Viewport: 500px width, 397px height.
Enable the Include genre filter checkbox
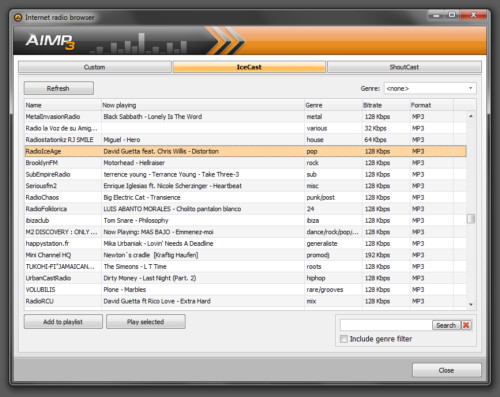click(x=344, y=339)
